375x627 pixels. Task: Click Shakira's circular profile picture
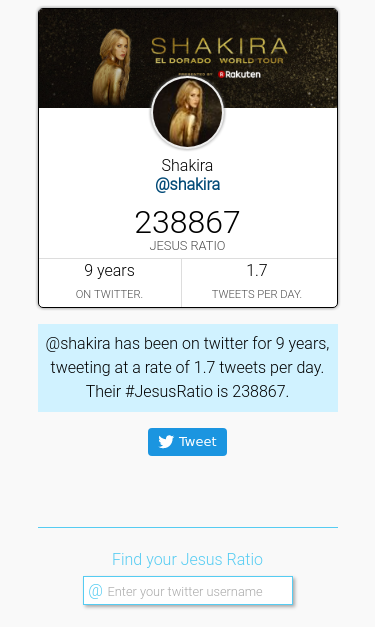(x=188, y=113)
